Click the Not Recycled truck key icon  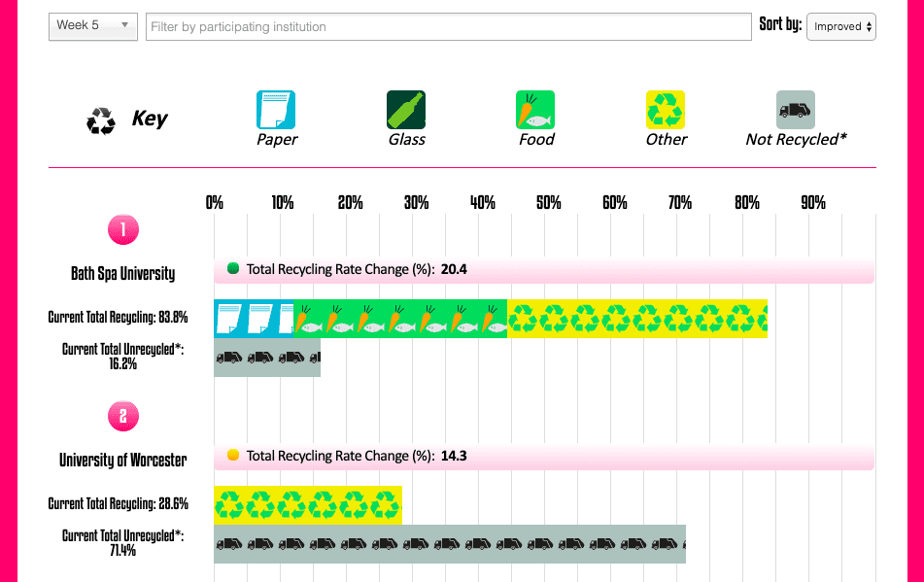795,110
